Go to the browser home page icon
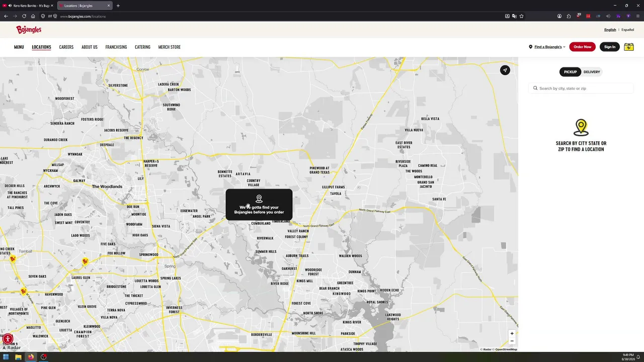Screen dimensions: 644x362 33,16
